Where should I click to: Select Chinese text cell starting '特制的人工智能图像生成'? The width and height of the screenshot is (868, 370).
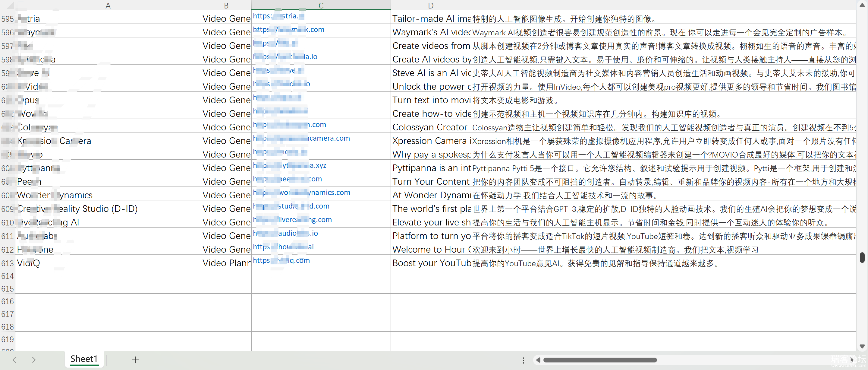click(x=664, y=17)
